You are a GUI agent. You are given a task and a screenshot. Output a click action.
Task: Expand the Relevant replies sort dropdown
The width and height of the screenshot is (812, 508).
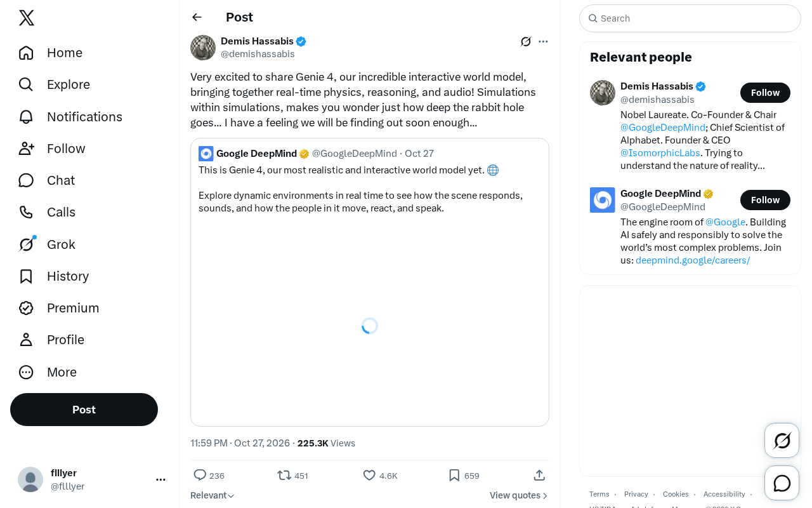[x=213, y=495]
